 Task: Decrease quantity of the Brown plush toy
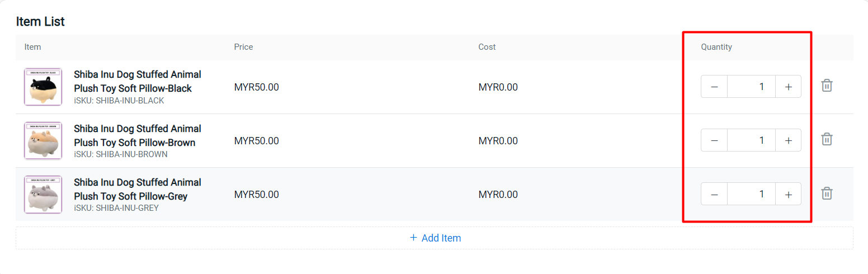714,140
